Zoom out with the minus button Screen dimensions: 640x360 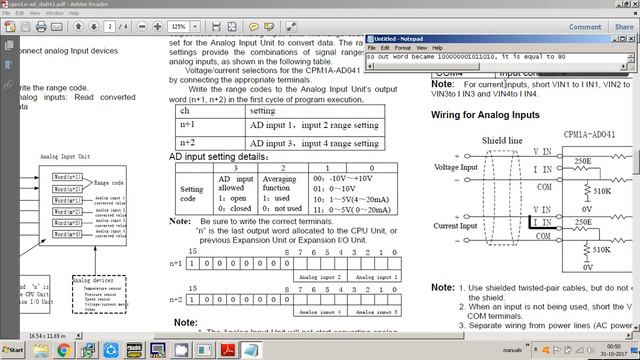pos(142,27)
